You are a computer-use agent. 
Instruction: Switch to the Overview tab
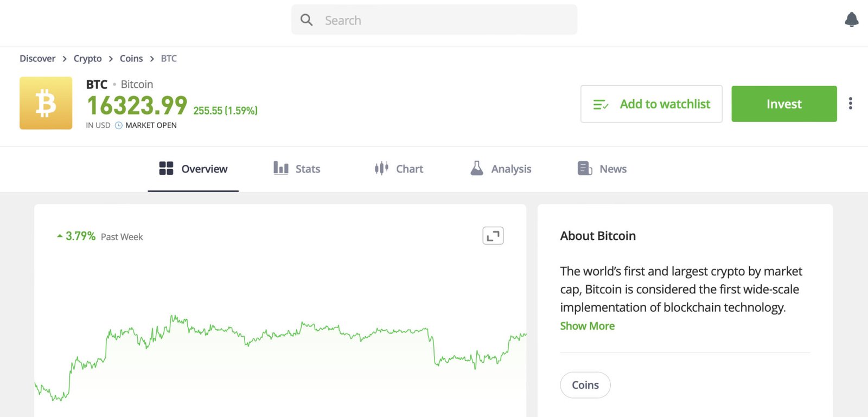[193, 169]
